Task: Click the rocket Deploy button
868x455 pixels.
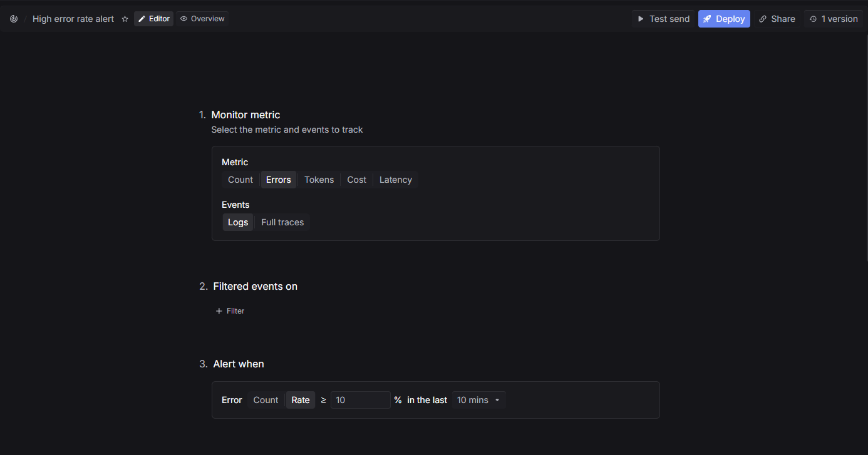Action: 724,19
